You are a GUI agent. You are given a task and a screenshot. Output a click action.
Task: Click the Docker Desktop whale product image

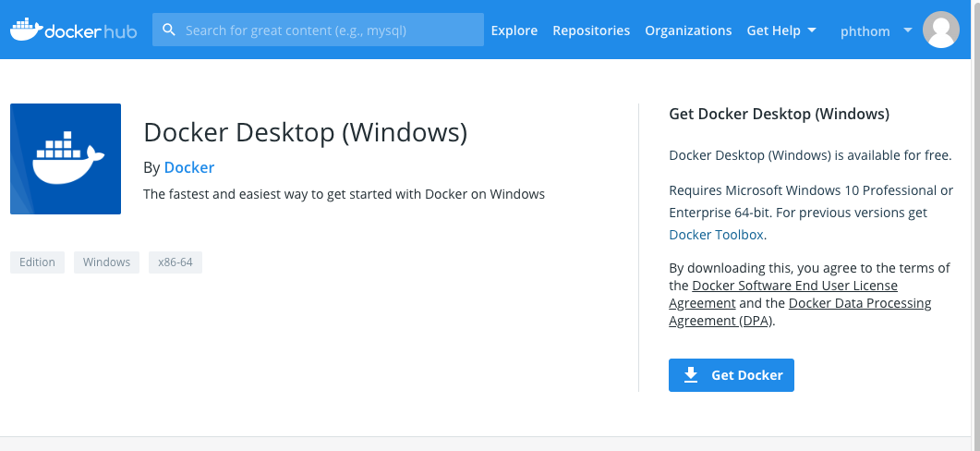[x=66, y=159]
